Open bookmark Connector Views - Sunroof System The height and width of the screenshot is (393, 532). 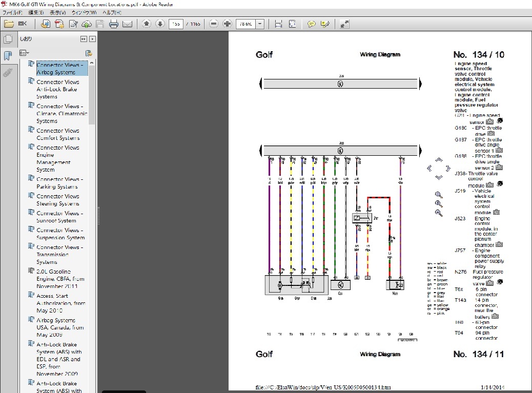pos(60,217)
